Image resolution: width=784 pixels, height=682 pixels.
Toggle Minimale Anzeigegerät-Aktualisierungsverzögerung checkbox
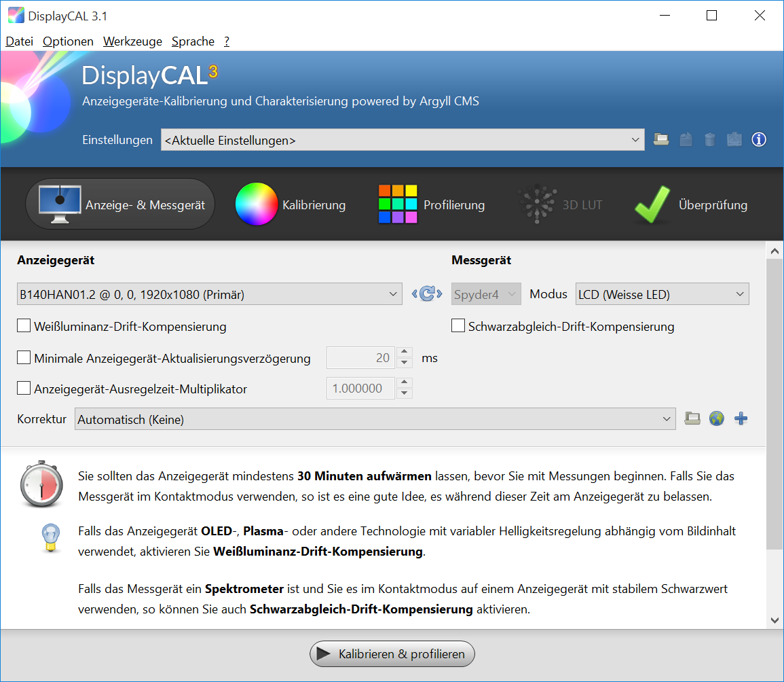click(x=24, y=358)
